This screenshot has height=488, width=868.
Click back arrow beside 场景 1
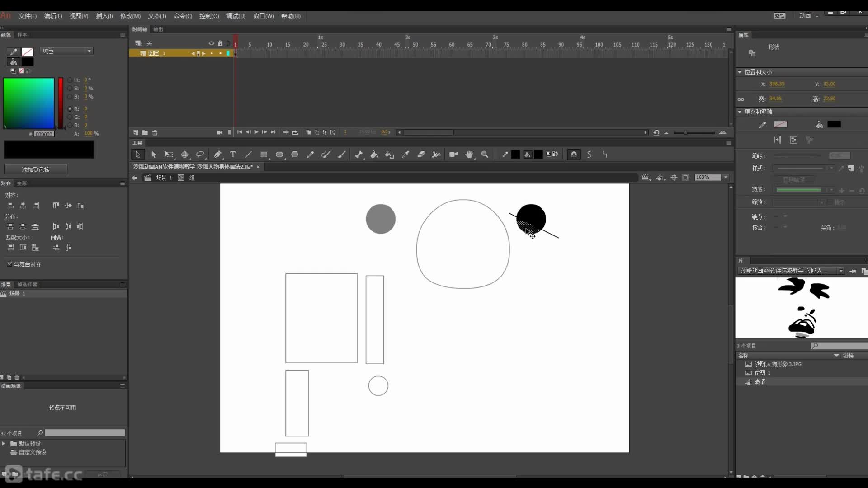click(134, 178)
